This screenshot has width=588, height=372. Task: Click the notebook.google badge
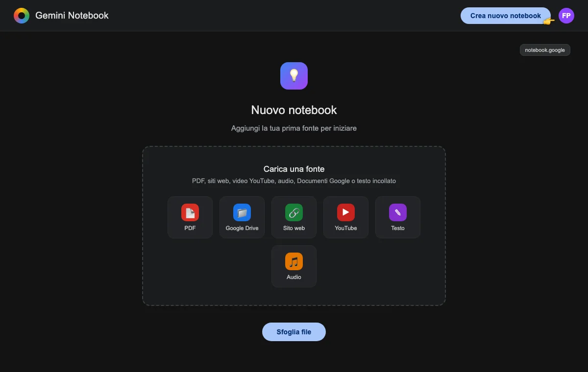click(545, 50)
